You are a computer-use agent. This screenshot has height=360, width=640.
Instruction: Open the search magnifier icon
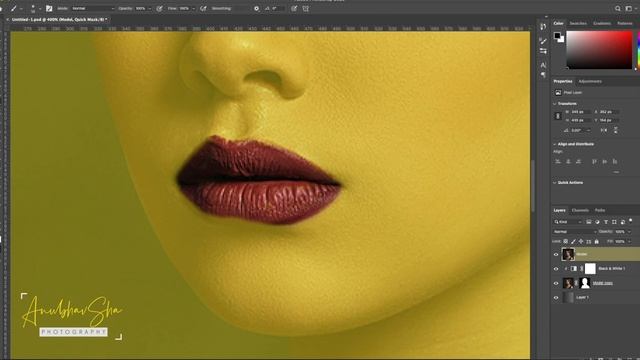(x=618, y=9)
